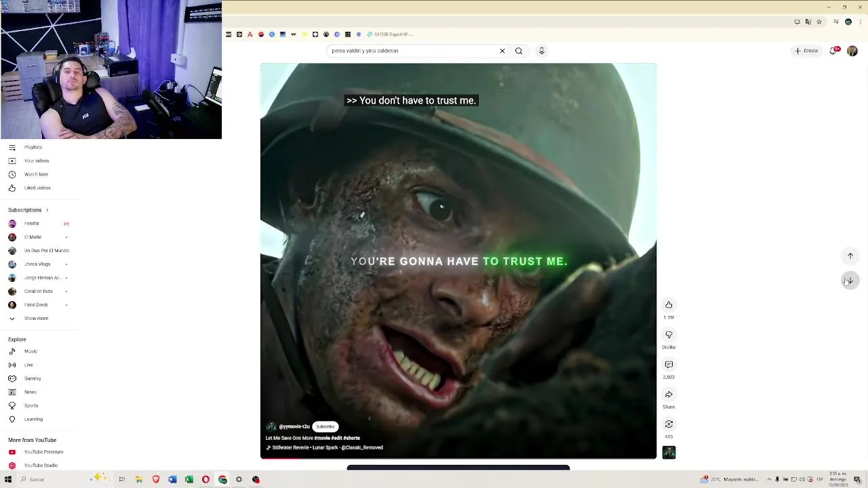
Task: Open the @yymovie-t2u channel link
Action: (x=294, y=426)
